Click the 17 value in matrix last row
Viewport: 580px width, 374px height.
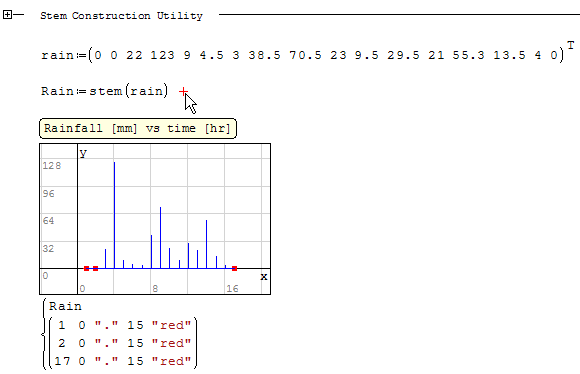(62, 361)
